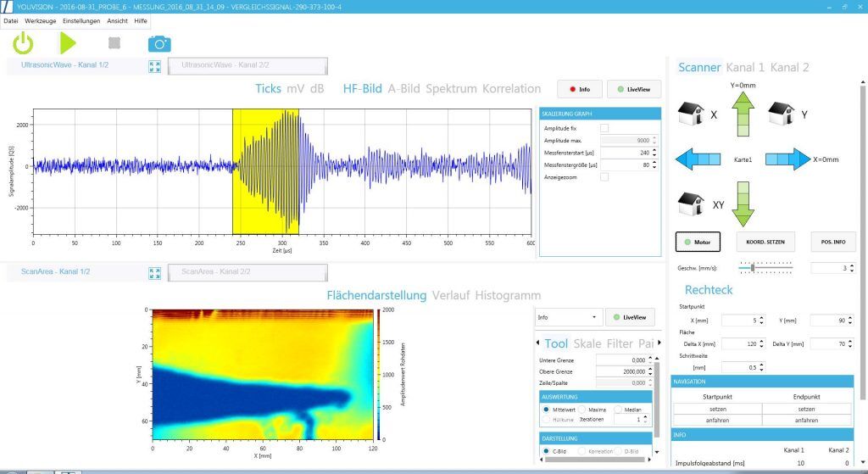Increase the Messfensterstart value stepper
The height and width of the screenshot is (474, 868).
(x=654, y=149)
